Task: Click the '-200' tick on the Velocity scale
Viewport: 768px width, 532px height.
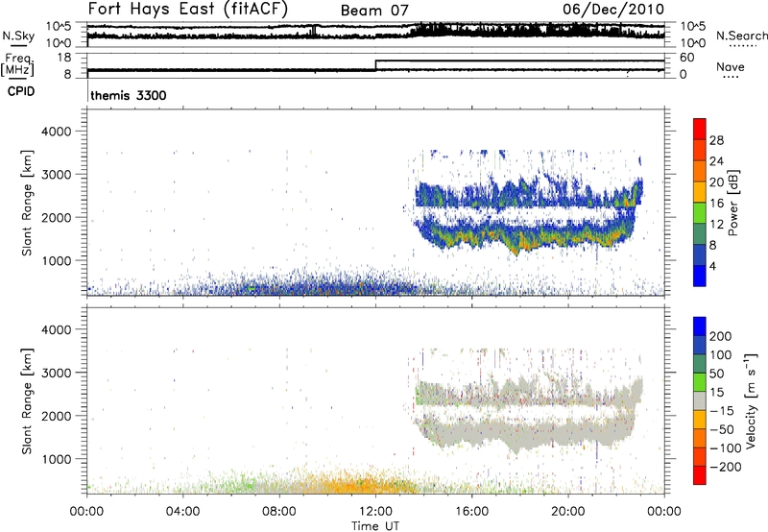Action: [725, 467]
